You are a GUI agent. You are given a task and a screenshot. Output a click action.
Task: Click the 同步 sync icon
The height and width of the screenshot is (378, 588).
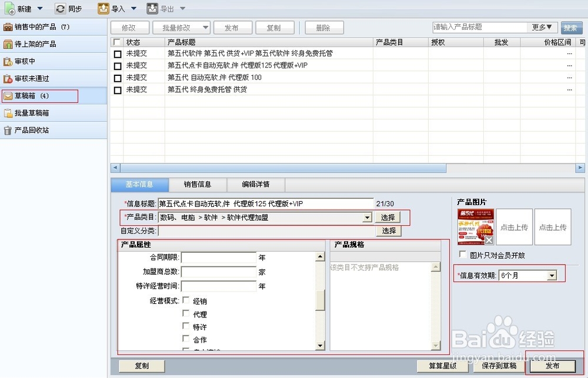tap(60, 8)
